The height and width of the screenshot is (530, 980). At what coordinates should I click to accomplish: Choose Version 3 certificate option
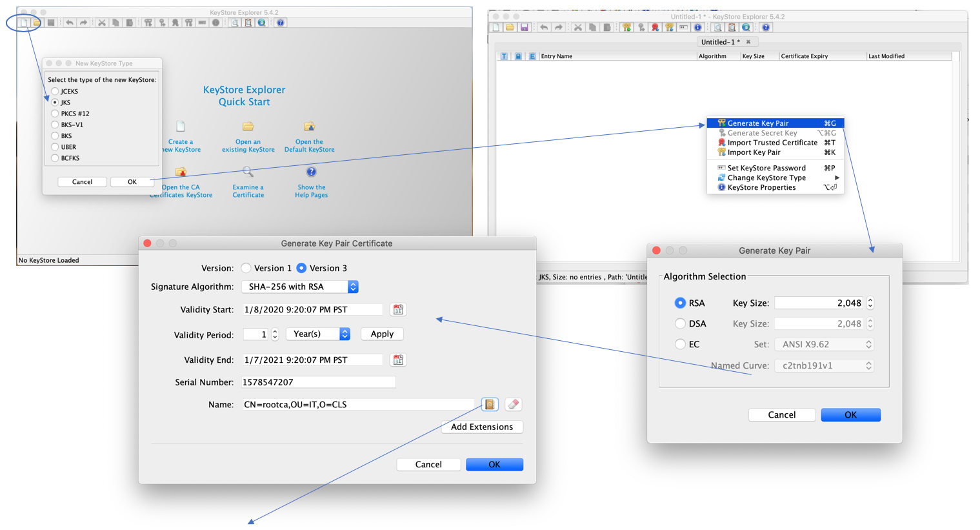(x=301, y=268)
